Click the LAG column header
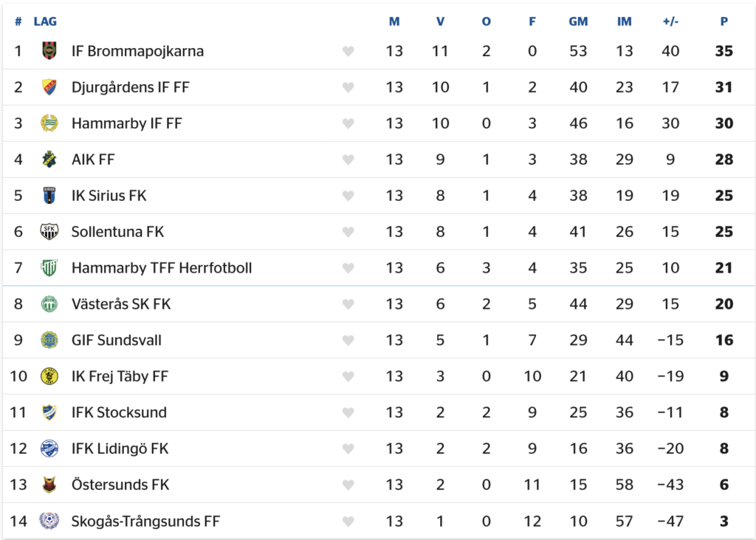 click(x=45, y=21)
